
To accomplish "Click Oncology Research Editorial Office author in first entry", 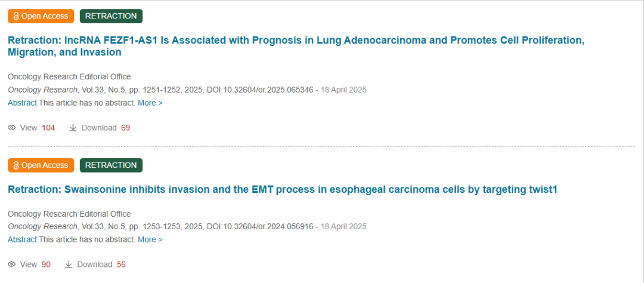I will (x=69, y=76).
